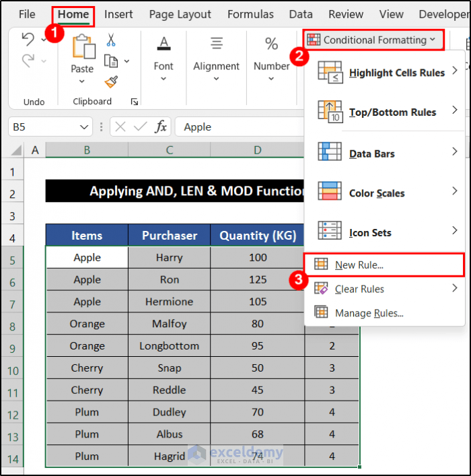Image resolution: width=471 pixels, height=476 pixels.
Task: Expand the Copy options arrow
Action: (127, 61)
